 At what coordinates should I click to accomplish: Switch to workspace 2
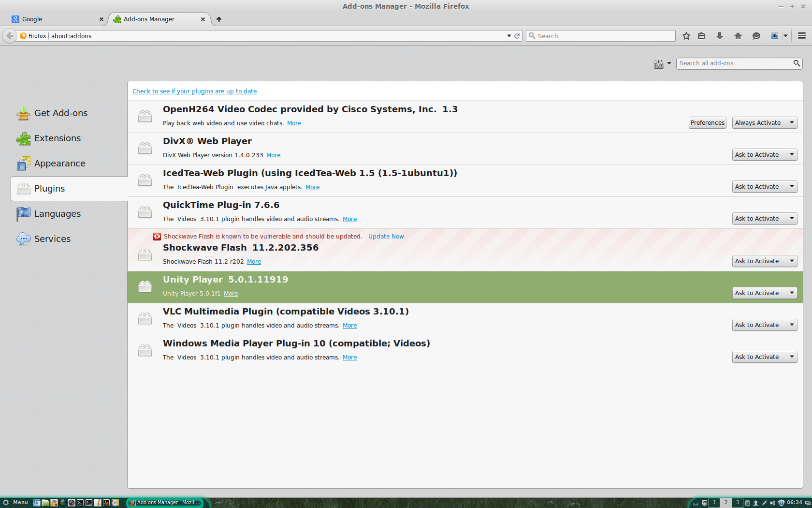click(726, 503)
